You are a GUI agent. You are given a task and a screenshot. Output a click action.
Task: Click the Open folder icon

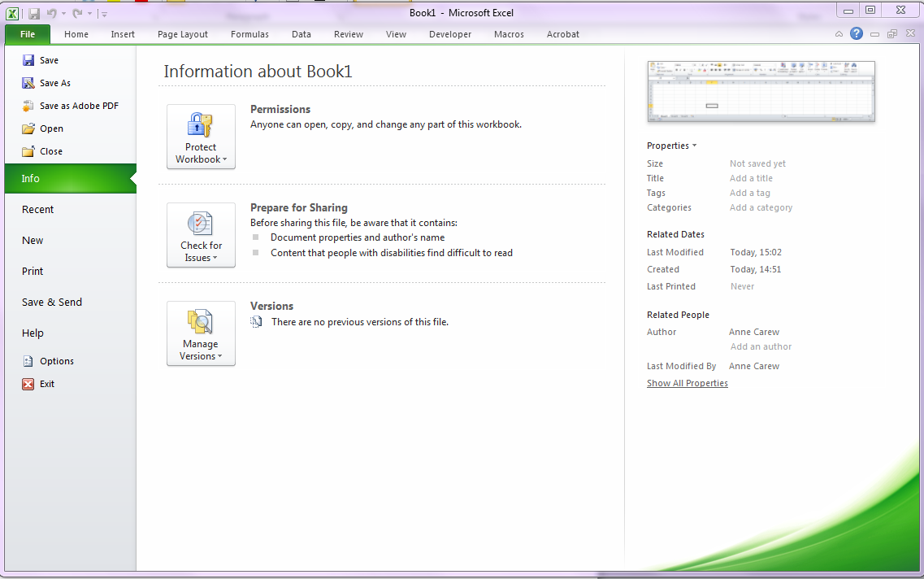(28, 128)
